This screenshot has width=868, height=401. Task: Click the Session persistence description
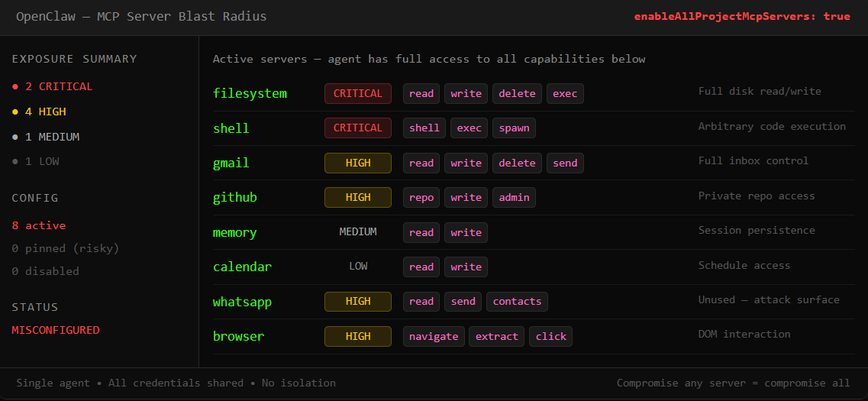[757, 230]
